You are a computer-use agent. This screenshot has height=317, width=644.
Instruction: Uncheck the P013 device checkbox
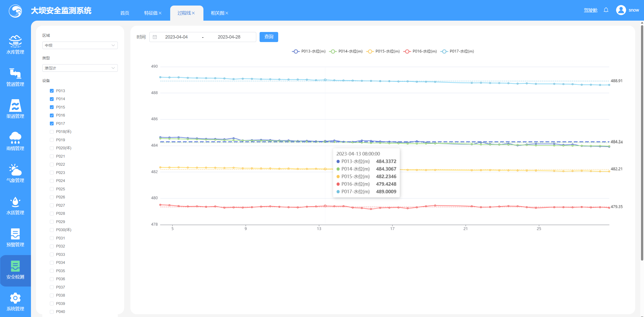(x=52, y=91)
